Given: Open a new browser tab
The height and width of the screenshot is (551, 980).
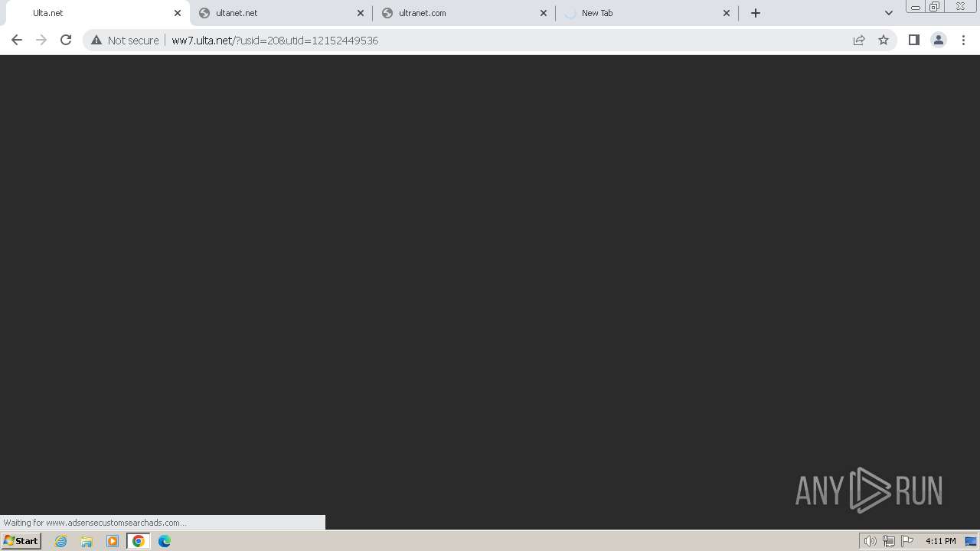Looking at the screenshot, I should 756,13.
